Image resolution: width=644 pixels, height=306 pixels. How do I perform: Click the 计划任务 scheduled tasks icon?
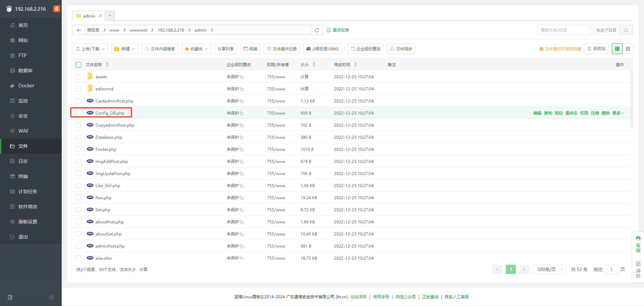[12, 191]
